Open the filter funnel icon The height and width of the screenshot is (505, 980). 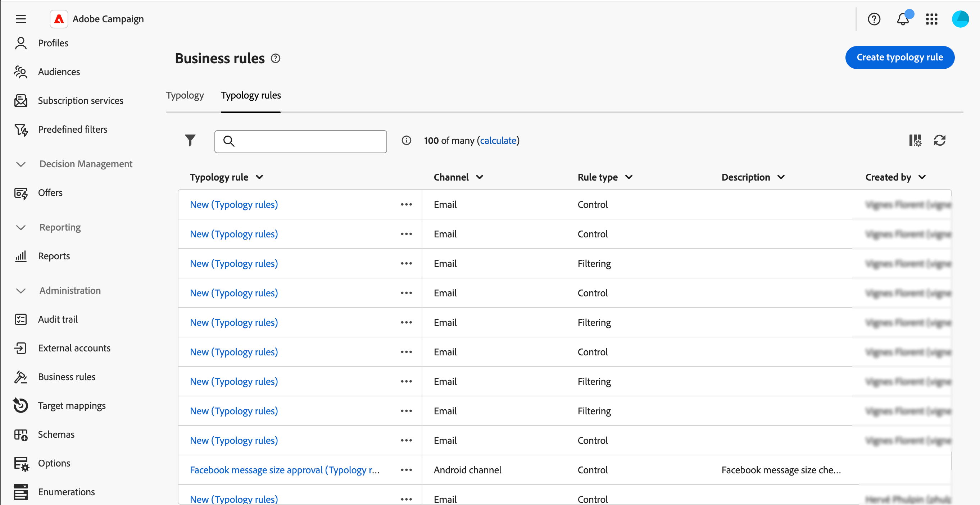(x=190, y=140)
